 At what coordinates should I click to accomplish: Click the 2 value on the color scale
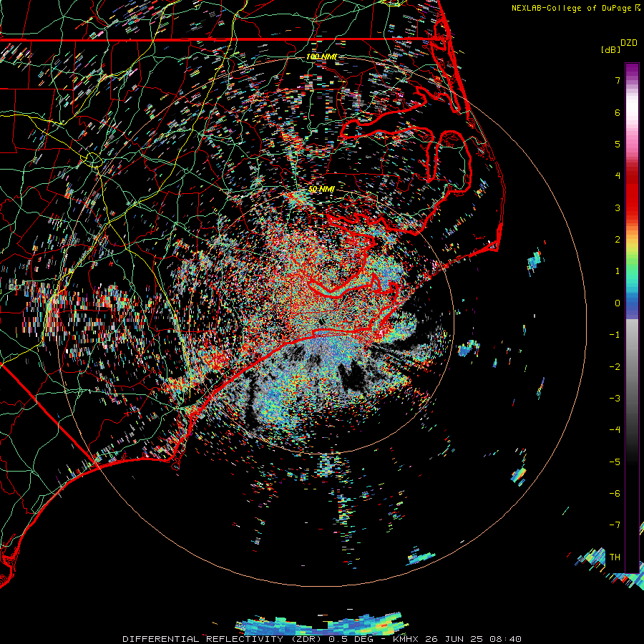[x=618, y=240]
